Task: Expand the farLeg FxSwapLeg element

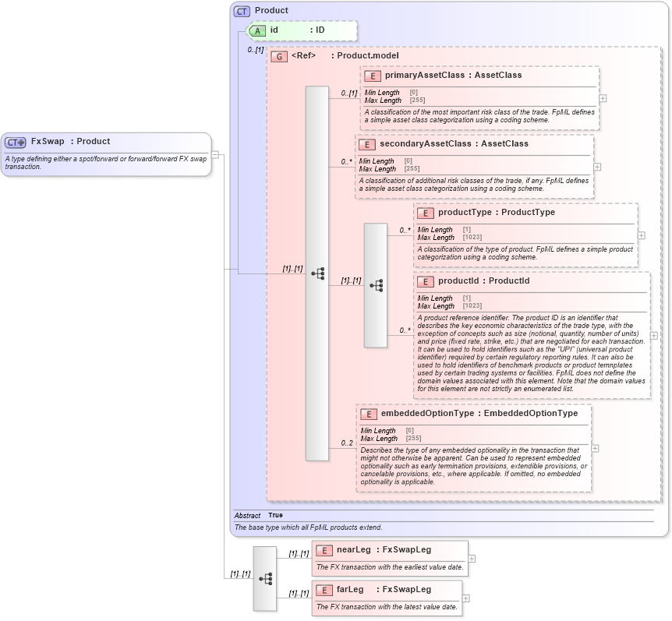Action: pos(465,597)
